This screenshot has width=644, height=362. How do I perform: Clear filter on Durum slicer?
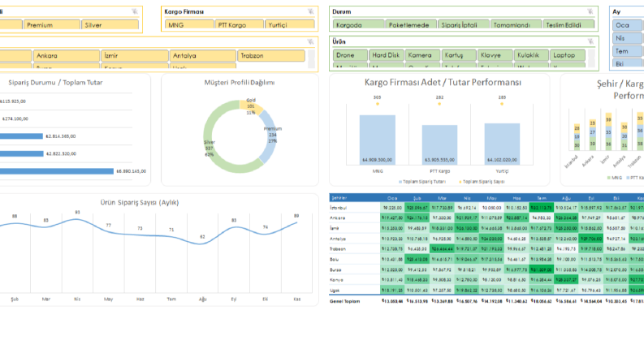590,11
